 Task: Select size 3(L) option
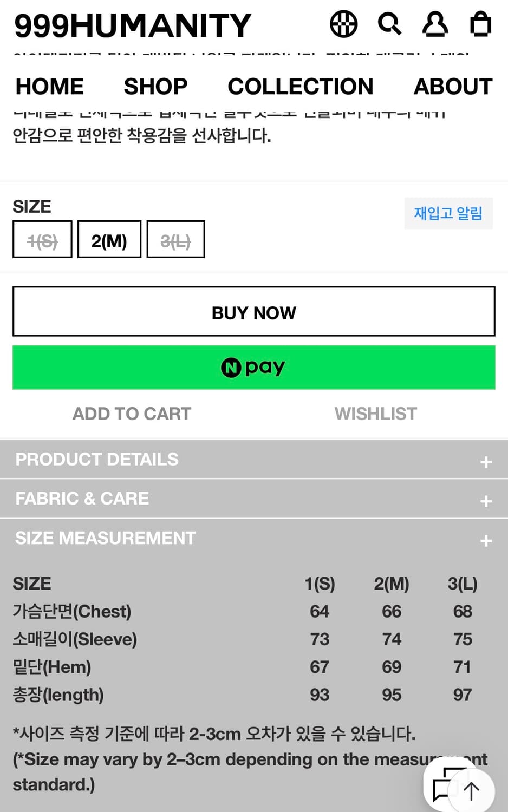point(175,239)
